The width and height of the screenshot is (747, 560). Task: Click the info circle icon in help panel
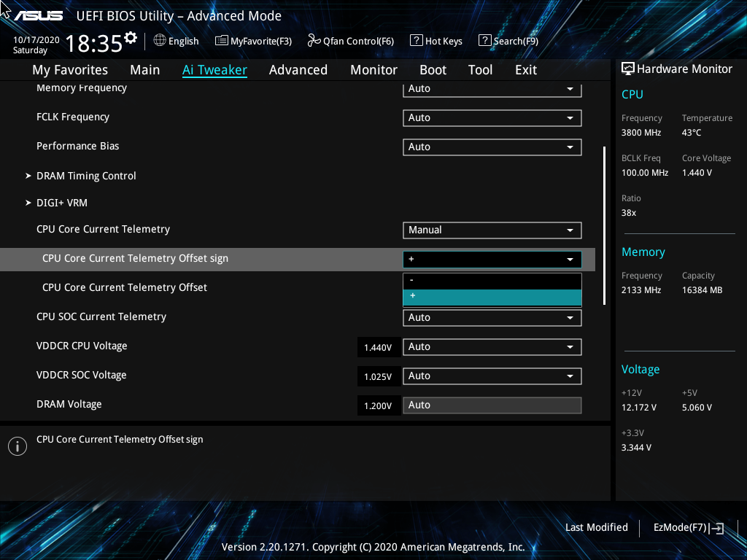[x=18, y=446]
